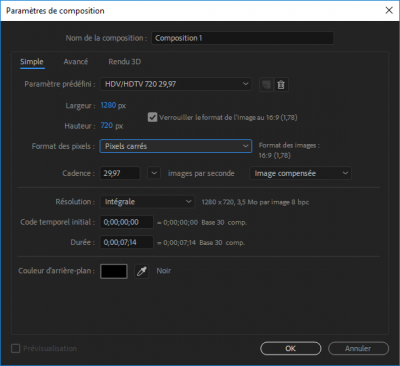This screenshot has width=400, height=366.
Task: Click the save preset icon
Action: click(266, 85)
